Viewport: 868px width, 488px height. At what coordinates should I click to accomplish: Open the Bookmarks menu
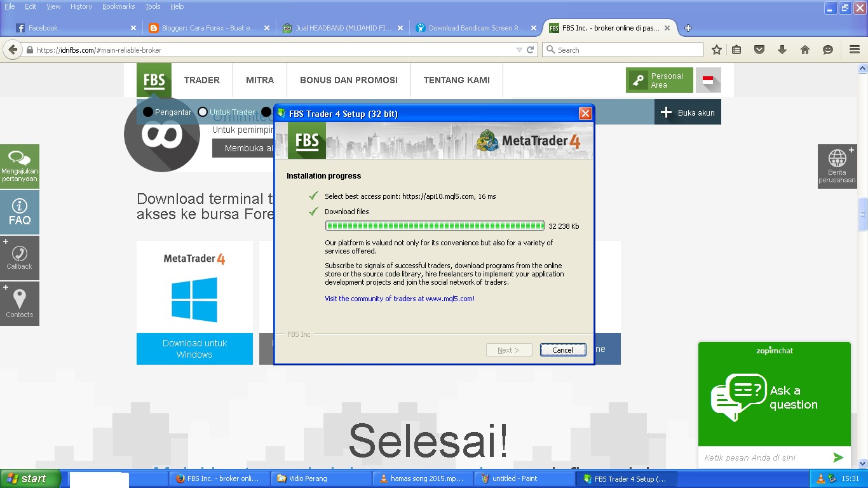pos(119,6)
